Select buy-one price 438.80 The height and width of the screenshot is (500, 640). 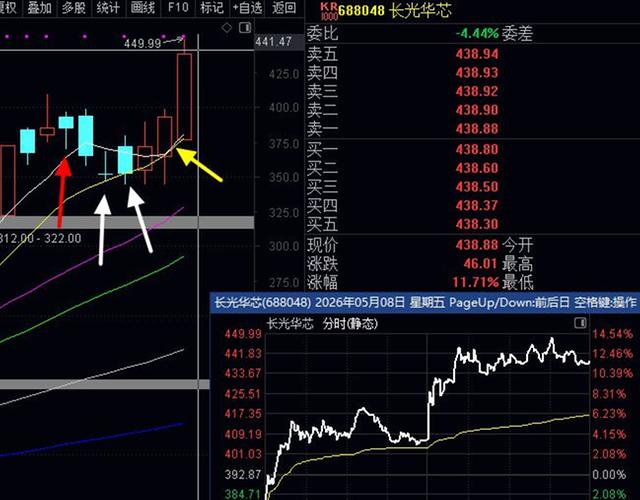(x=477, y=149)
